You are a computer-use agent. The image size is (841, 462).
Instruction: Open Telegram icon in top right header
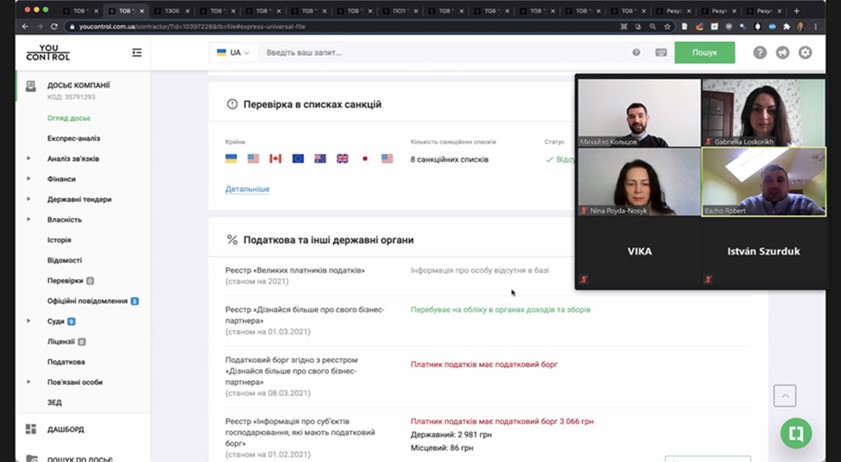click(783, 53)
